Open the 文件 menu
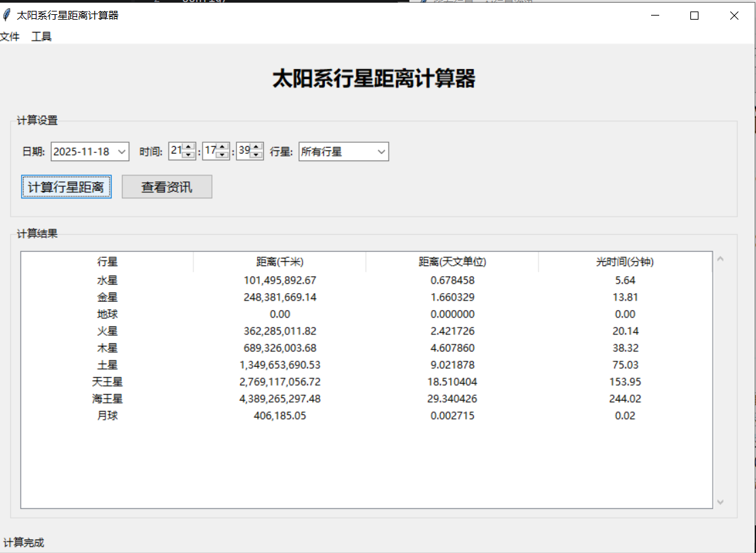 pos(10,37)
